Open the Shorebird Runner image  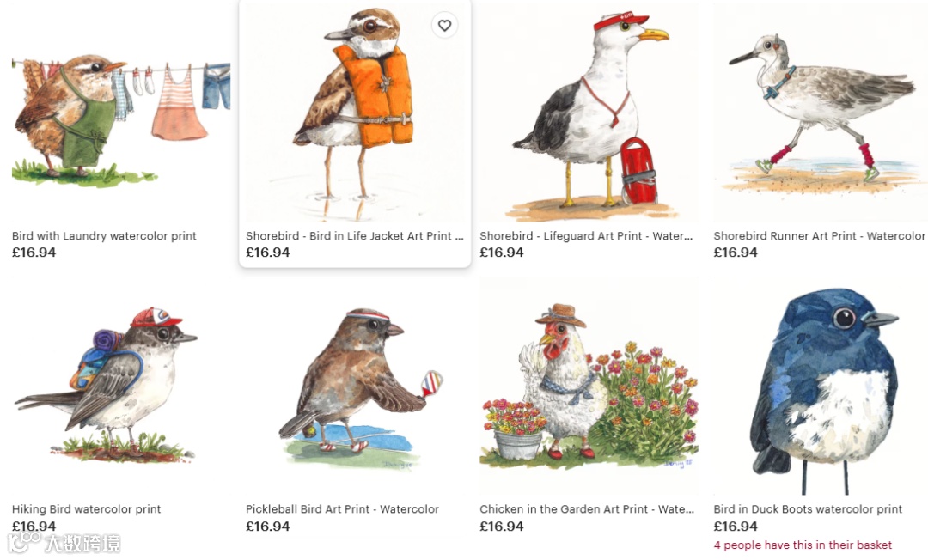coord(821,112)
